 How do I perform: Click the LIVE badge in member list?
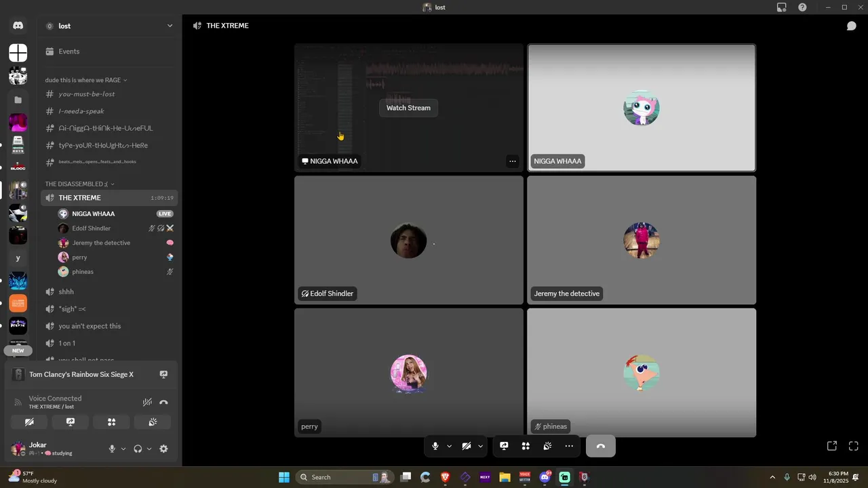(x=165, y=213)
